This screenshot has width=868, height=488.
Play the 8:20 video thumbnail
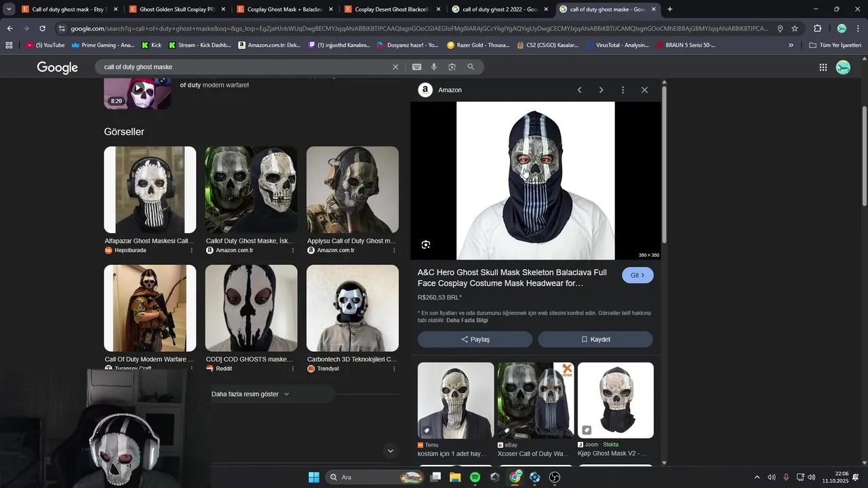click(138, 94)
